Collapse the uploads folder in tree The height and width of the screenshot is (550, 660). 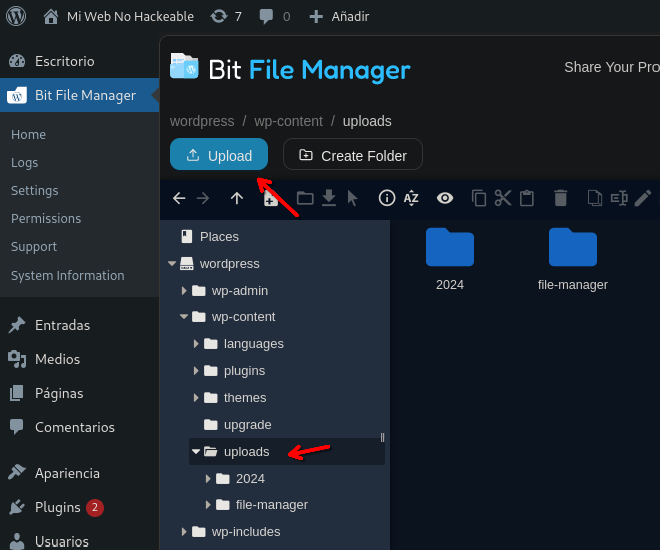196,452
